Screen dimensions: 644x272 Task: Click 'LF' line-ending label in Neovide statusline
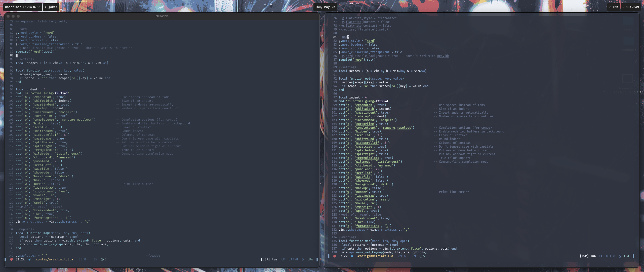[283, 259]
